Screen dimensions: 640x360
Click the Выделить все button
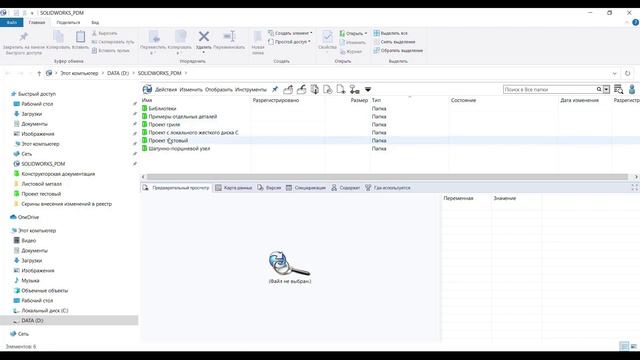pyautogui.click(x=391, y=33)
